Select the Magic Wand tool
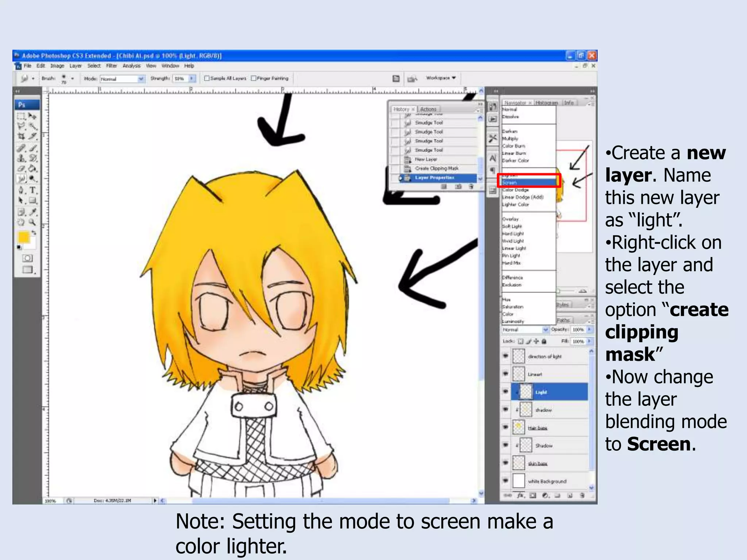The image size is (747, 560). tap(32, 126)
